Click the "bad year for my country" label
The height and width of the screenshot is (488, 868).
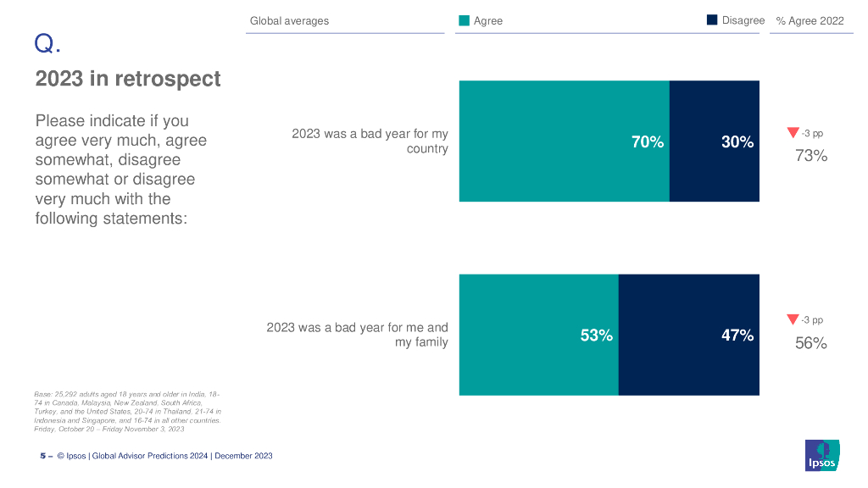coord(370,141)
